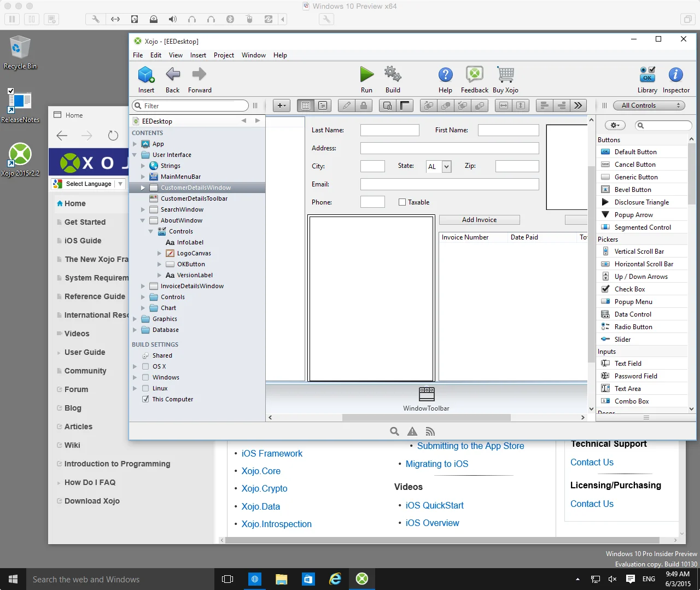Open File Explorer from the taskbar
Viewport: 700px width, 590px height.
281,579
